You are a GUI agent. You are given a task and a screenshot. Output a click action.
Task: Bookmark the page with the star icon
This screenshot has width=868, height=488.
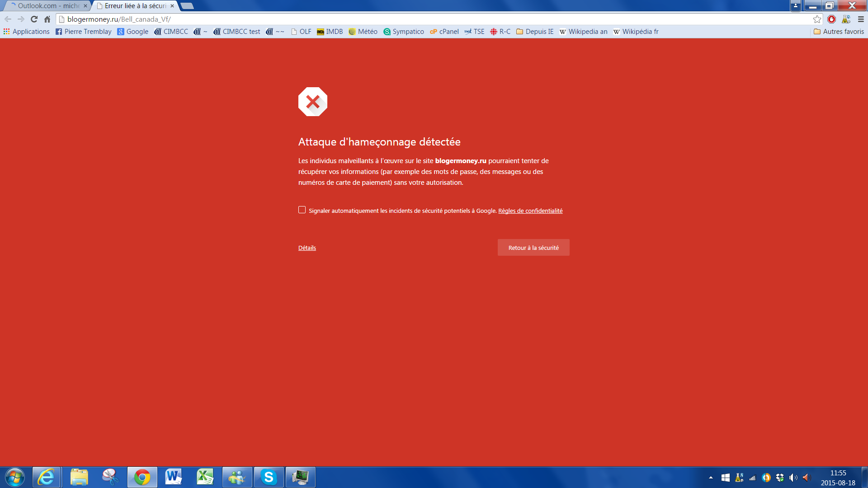click(817, 19)
